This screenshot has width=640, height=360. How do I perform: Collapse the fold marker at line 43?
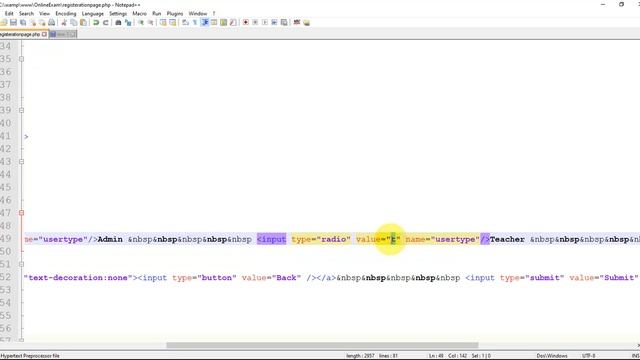click(x=22, y=162)
